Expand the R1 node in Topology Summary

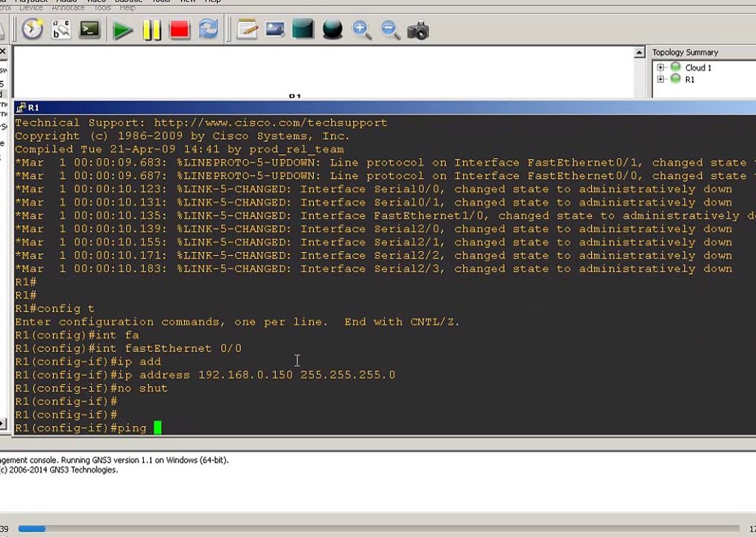[661, 79]
